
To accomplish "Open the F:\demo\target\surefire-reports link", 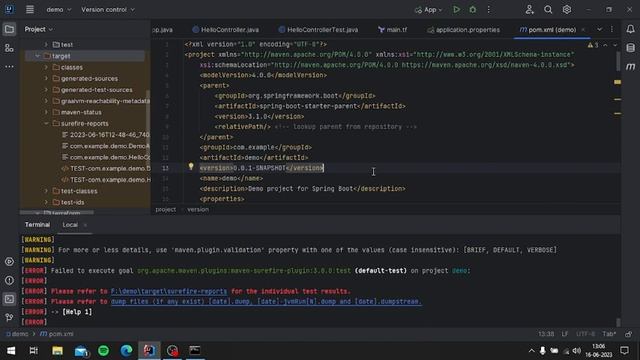I will click(169, 291).
